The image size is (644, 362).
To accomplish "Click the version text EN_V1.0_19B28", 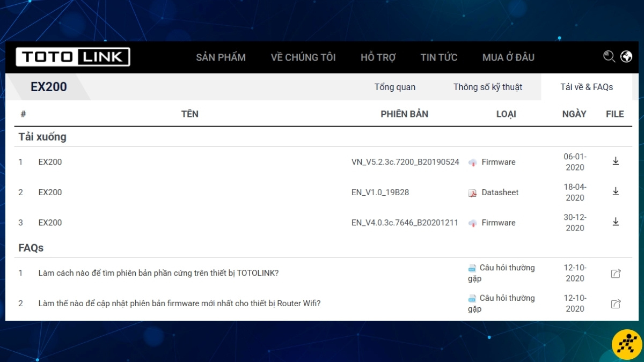I will tap(380, 192).
